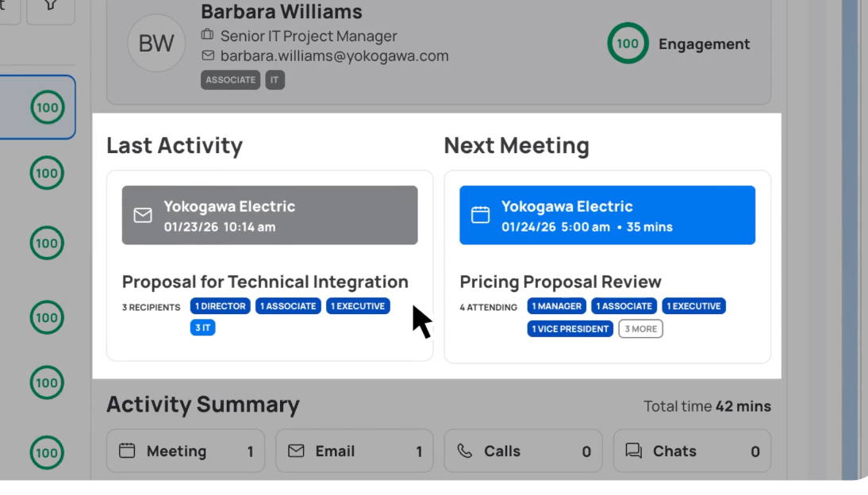Open Pricing Proposal Review title
Viewport: 868px width, 495px height.
[560, 282]
